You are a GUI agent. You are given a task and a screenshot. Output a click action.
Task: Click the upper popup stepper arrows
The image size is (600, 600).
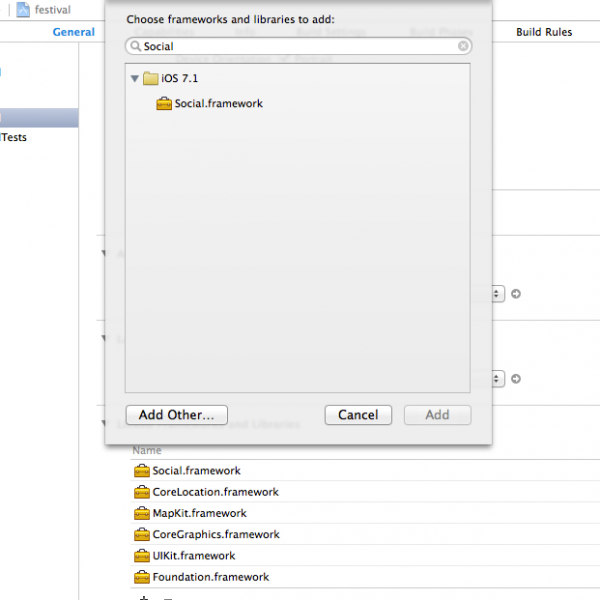[x=497, y=294]
